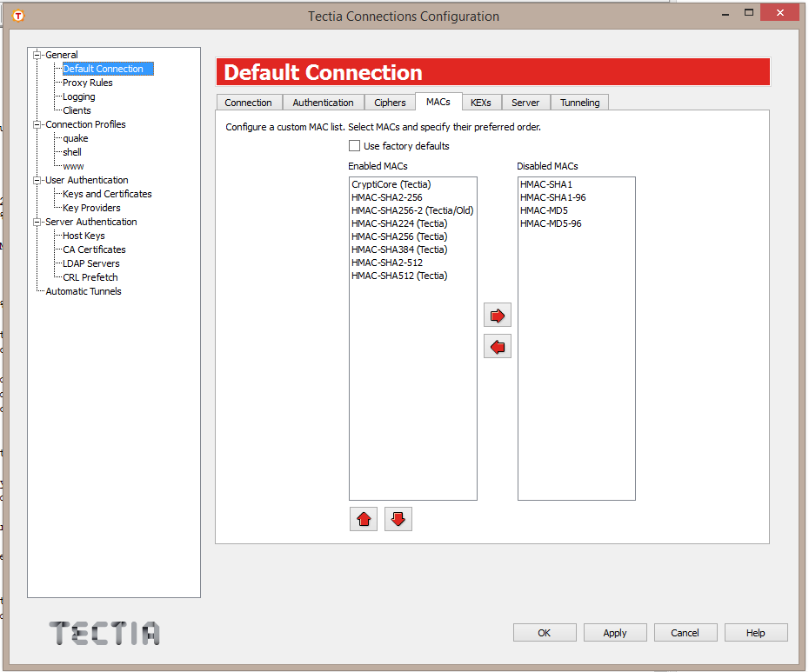
Task: Select HMAC-MD5 in Disabled MACs
Action: click(544, 210)
